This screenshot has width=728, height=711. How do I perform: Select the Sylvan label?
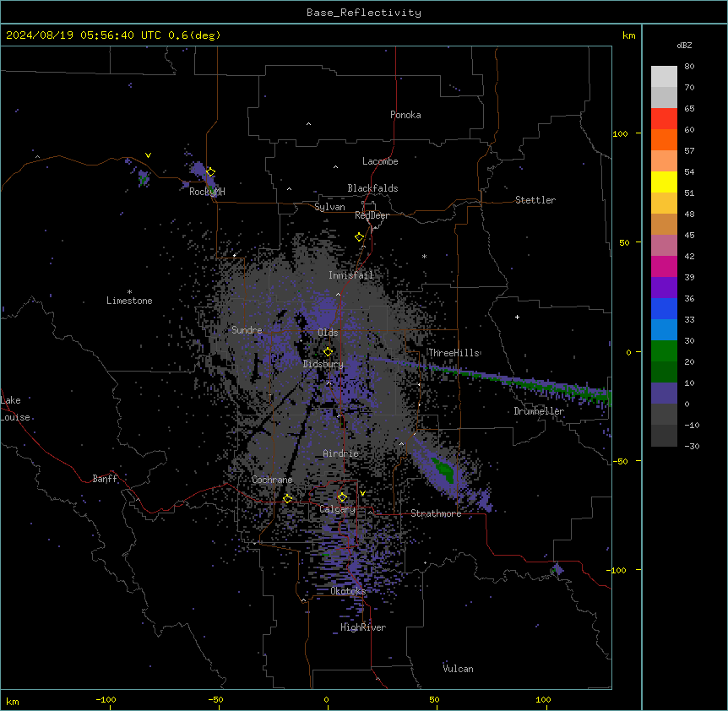(329, 207)
